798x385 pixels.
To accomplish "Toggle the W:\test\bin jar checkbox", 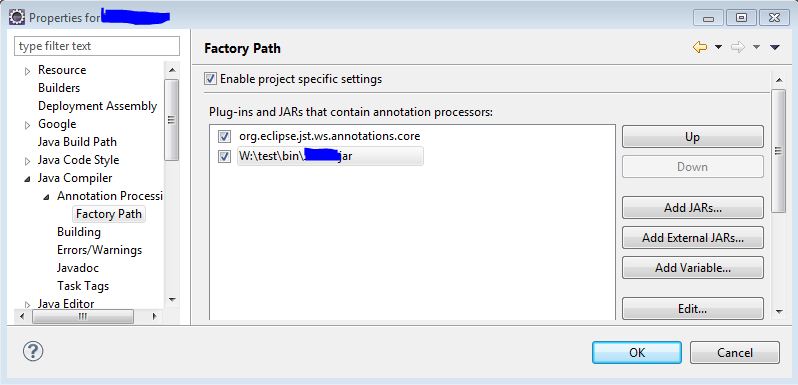I will click(224, 156).
